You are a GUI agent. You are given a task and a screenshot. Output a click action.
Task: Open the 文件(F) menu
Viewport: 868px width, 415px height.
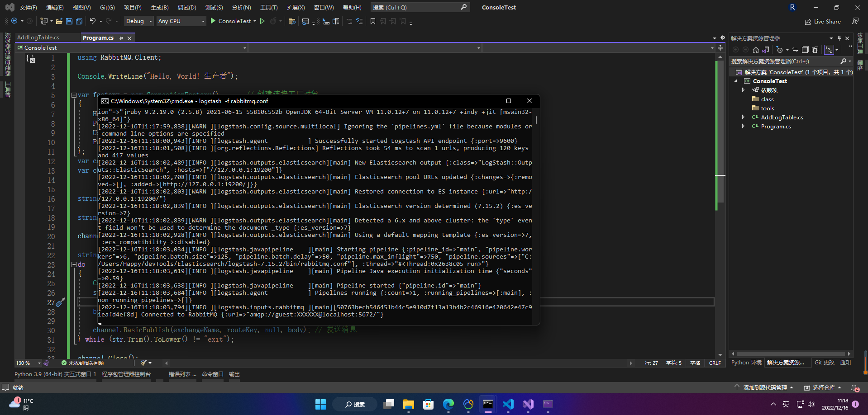[x=29, y=7]
